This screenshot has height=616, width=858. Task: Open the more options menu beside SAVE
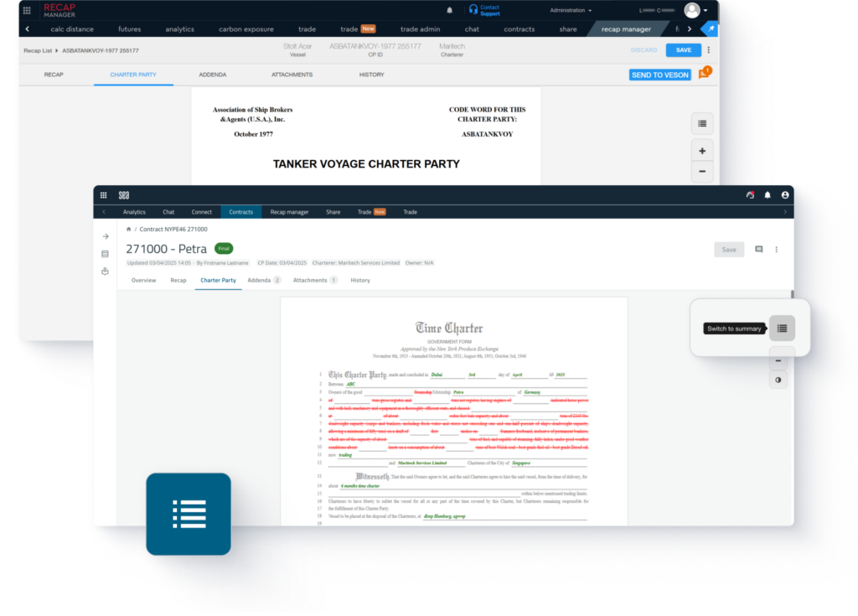[x=709, y=49]
